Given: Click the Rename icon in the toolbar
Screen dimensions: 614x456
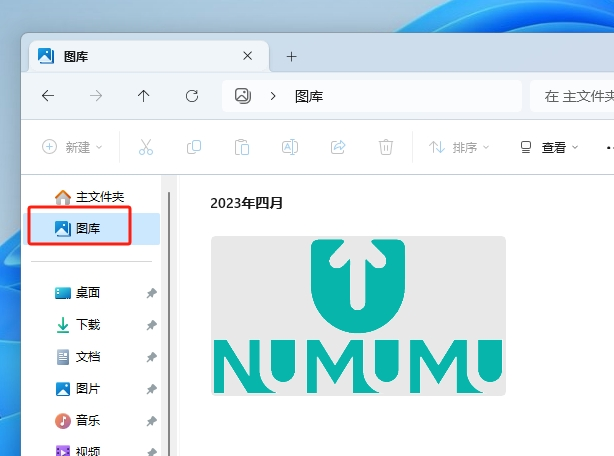Looking at the screenshot, I should (x=290, y=147).
